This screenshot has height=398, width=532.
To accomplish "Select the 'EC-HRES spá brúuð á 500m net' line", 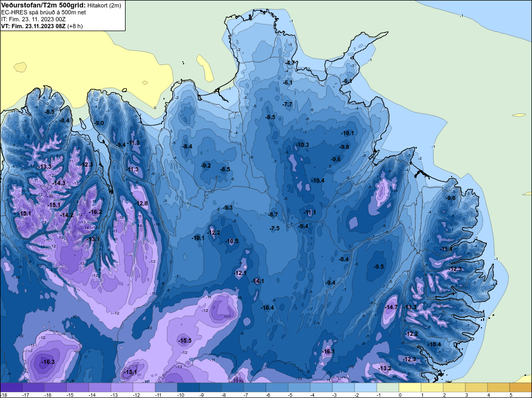I will tap(44, 12).
